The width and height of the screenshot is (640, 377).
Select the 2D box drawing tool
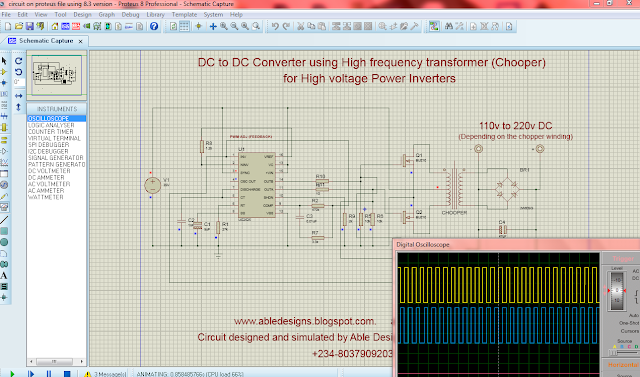pos(4,231)
